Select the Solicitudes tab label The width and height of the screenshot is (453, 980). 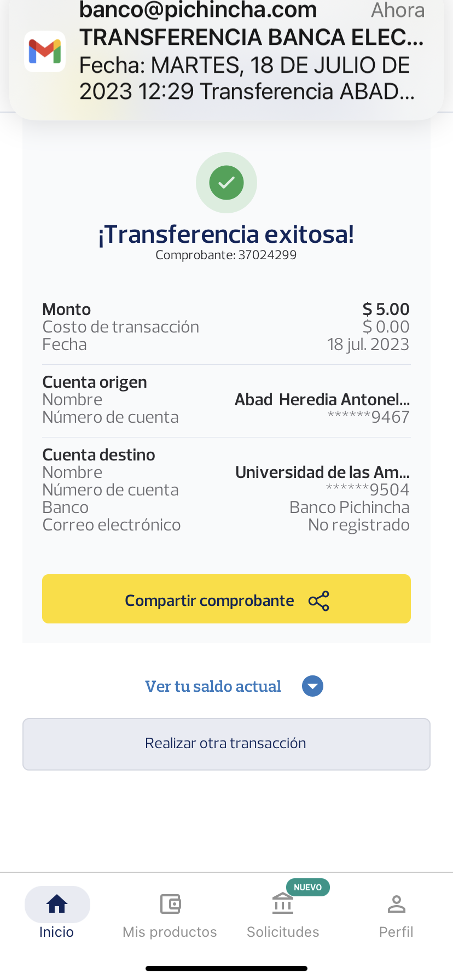pyautogui.click(x=283, y=932)
